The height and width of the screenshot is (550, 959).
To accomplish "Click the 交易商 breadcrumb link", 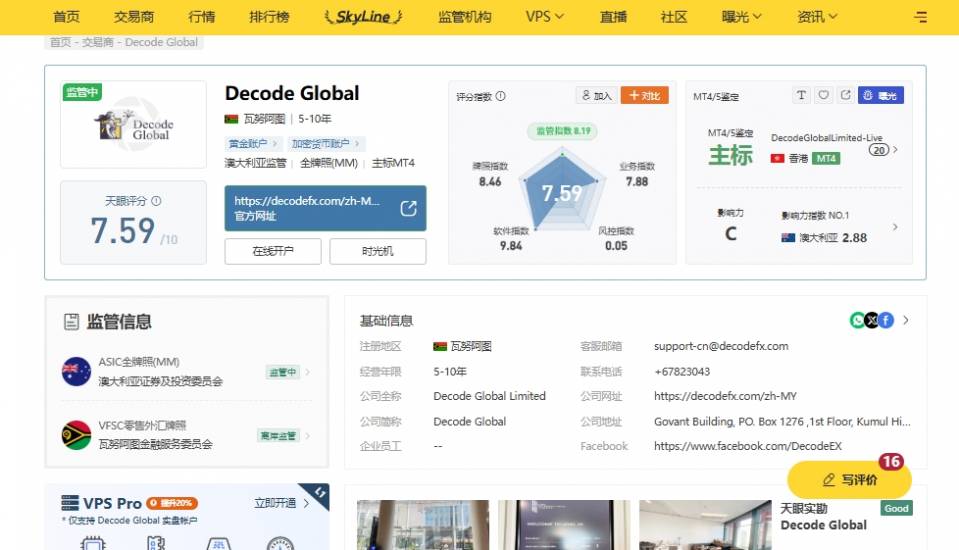I will point(98,42).
